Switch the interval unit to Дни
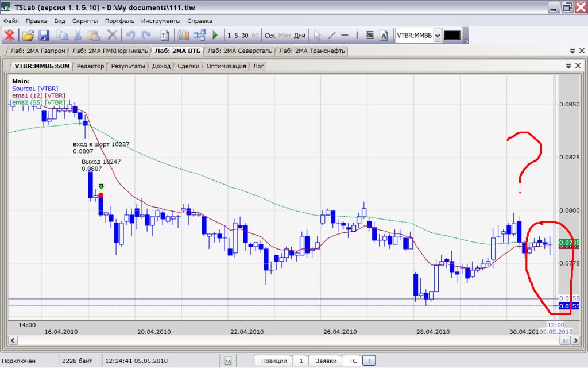The image size is (588, 368). [x=300, y=36]
